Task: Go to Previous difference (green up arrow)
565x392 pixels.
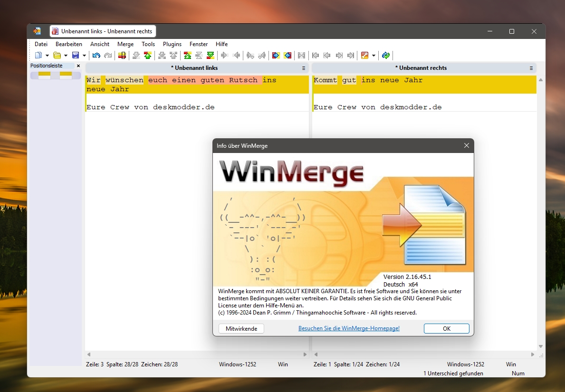Action: click(148, 55)
